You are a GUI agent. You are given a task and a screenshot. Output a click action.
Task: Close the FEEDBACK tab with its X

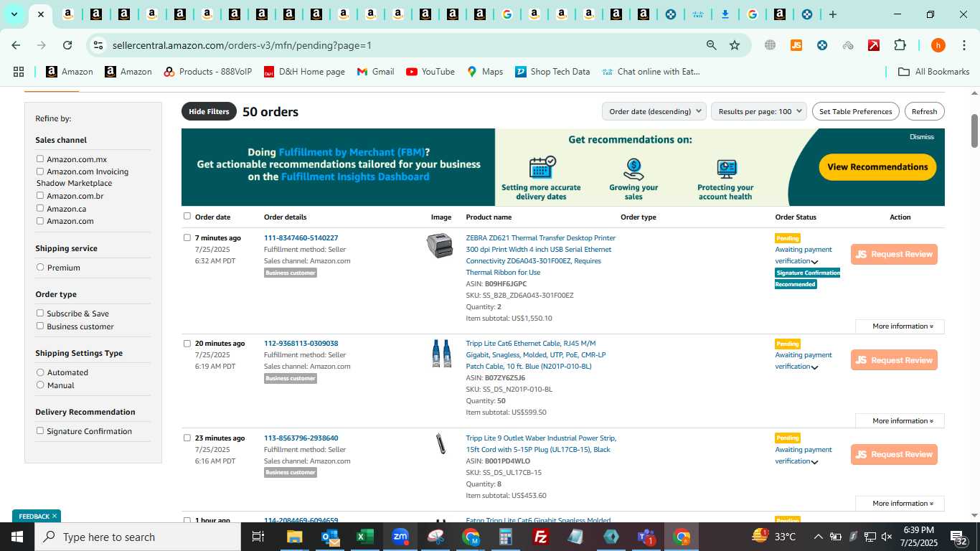click(54, 516)
